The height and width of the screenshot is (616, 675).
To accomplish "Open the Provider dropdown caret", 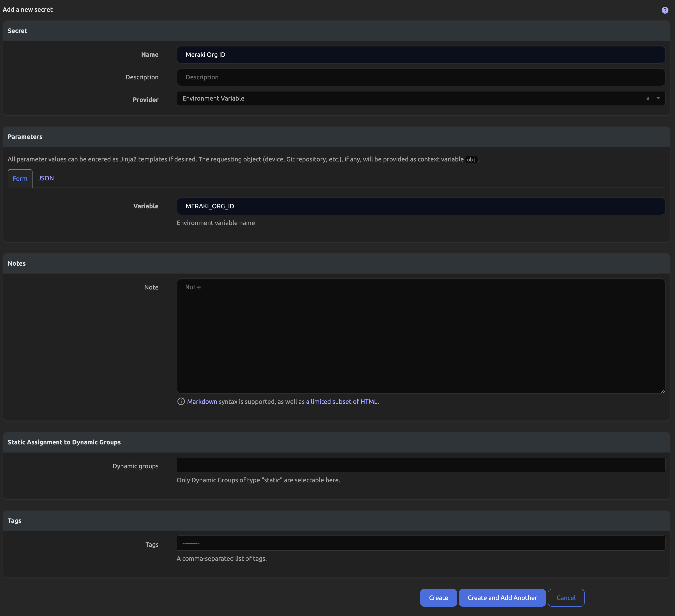I will click(658, 98).
